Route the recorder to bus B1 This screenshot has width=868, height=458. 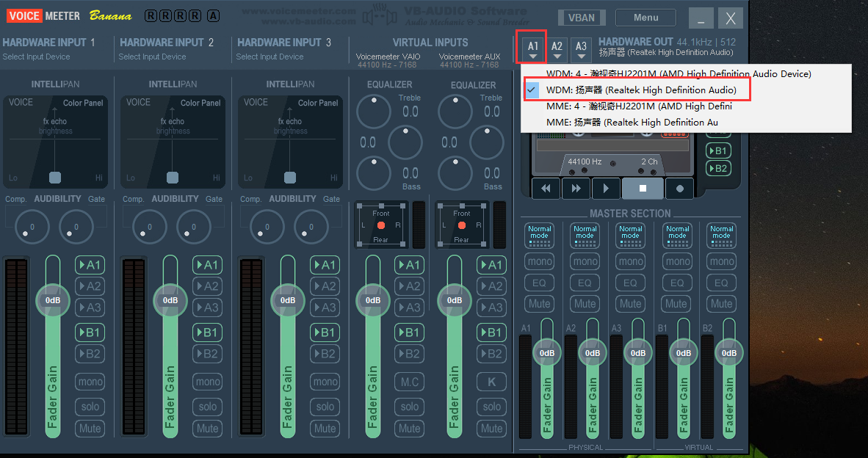click(x=718, y=151)
